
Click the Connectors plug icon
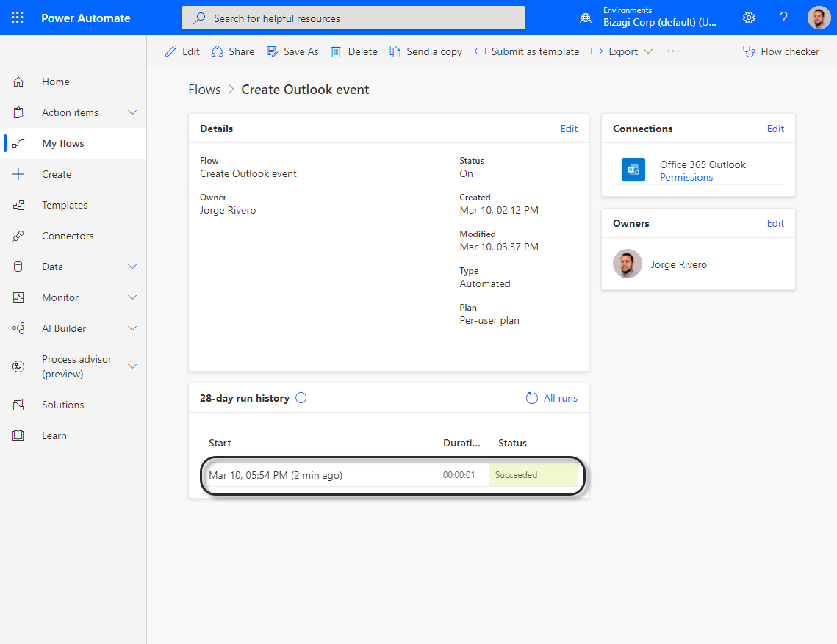(18, 236)
